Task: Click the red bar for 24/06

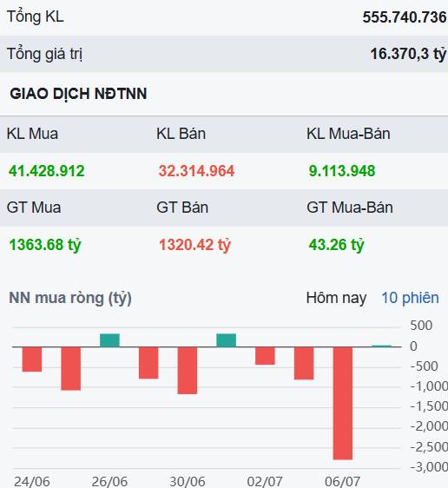Action: tap(32, 359)
